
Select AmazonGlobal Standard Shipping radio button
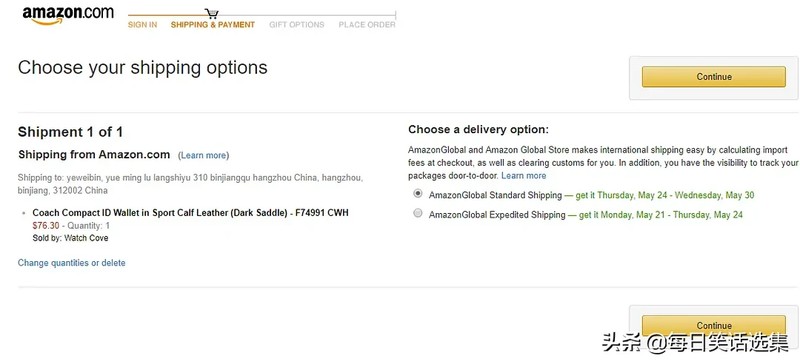tap(418, 194)
